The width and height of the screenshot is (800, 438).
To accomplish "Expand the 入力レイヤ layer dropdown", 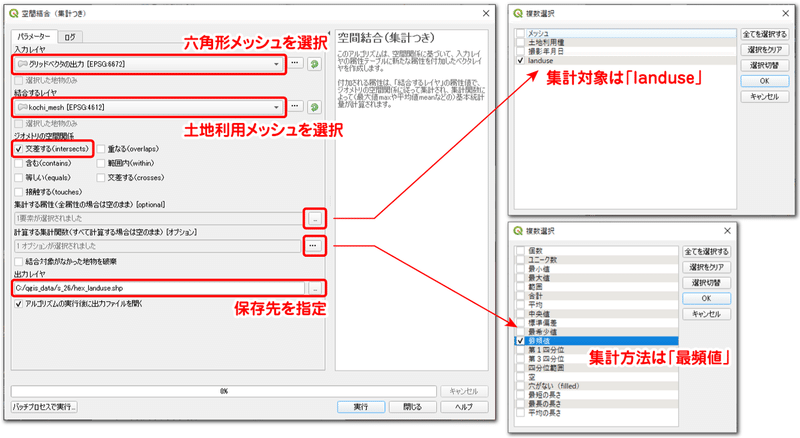I will tap(276, 64).
